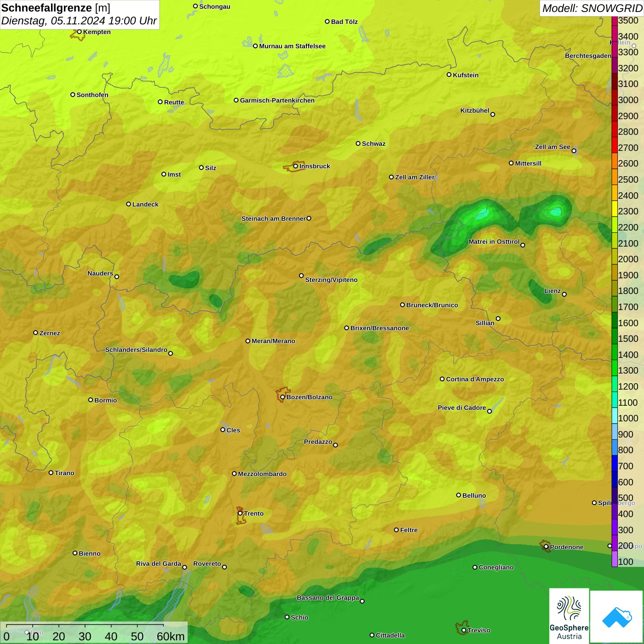Click the Lienz location dot
Image resolution: width=644 pixels, height=644 pixels.
(x=564, y=294)
